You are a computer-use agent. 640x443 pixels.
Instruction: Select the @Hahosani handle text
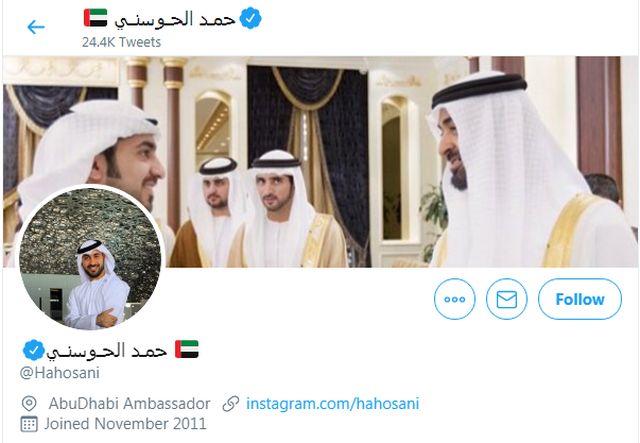pos(60,372)
